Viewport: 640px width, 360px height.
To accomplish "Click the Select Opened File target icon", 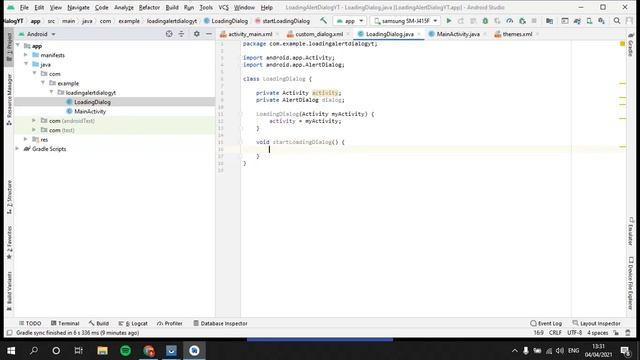I will [x=169, y=34].
